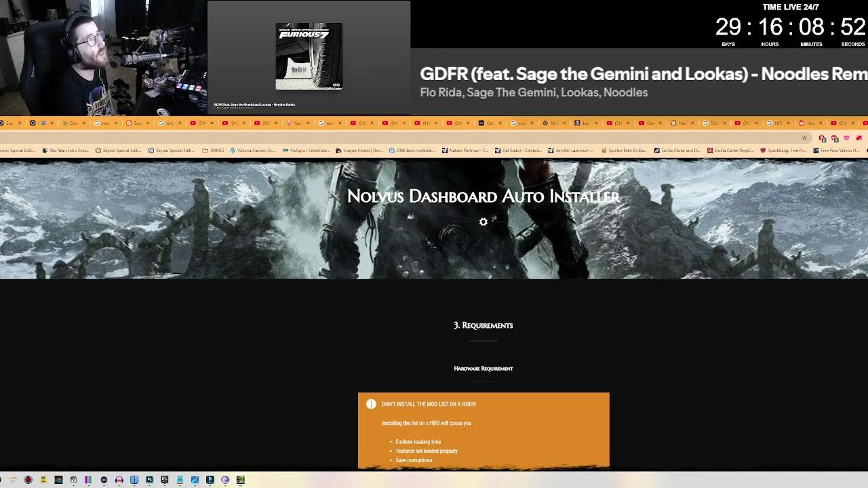Open the Photos app from the taskbar

coord(195,480)
